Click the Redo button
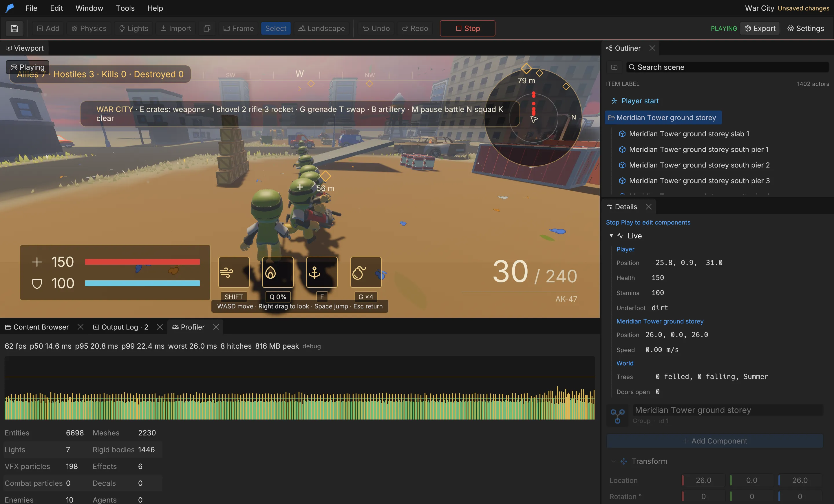The width and height of the screenshot is (834, 504). [x=415, y=28]
